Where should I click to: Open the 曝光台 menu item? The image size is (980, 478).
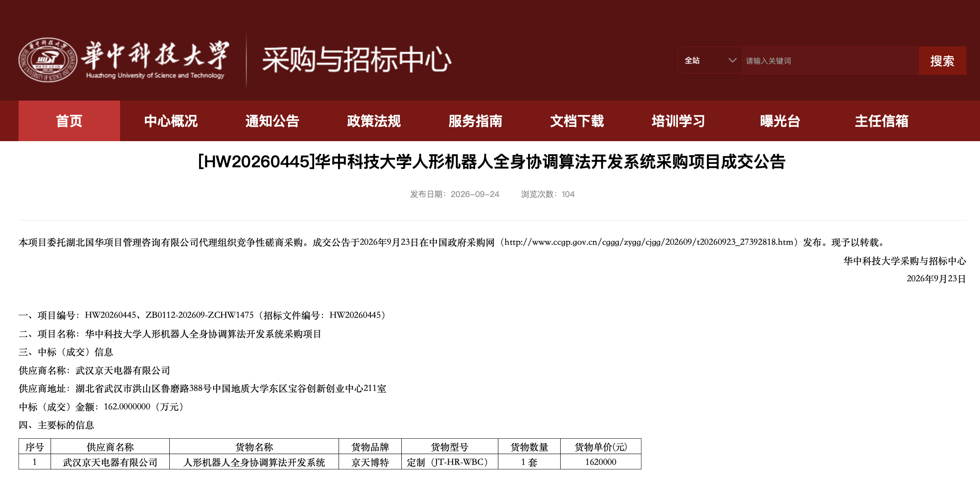(780, 121)
